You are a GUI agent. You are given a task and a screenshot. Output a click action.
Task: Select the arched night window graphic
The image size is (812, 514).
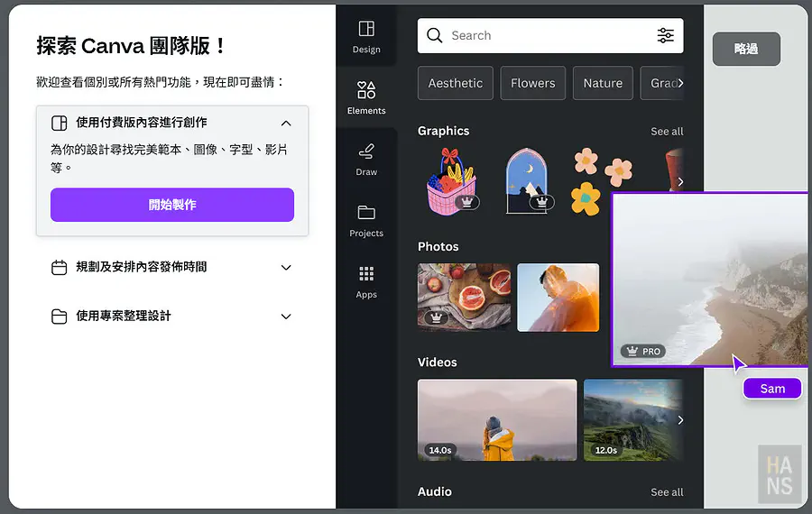click(x=527, y=181)
